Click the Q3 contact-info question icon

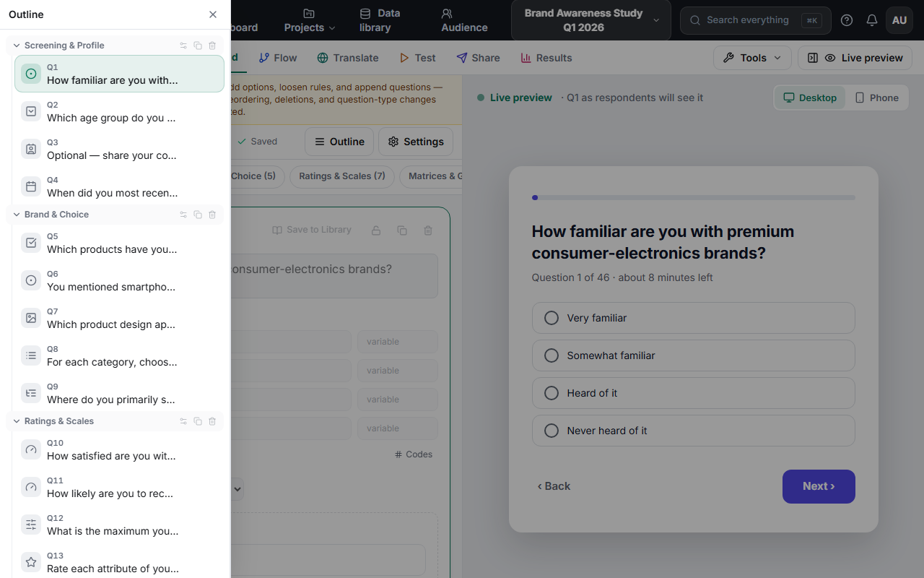(x=31, y=149)
